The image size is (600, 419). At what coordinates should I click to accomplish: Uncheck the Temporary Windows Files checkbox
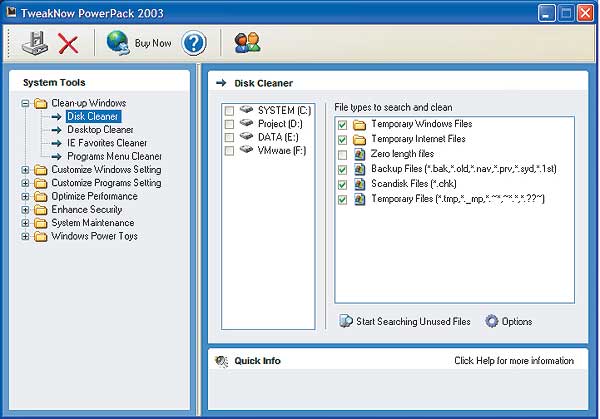coord(342,125)
